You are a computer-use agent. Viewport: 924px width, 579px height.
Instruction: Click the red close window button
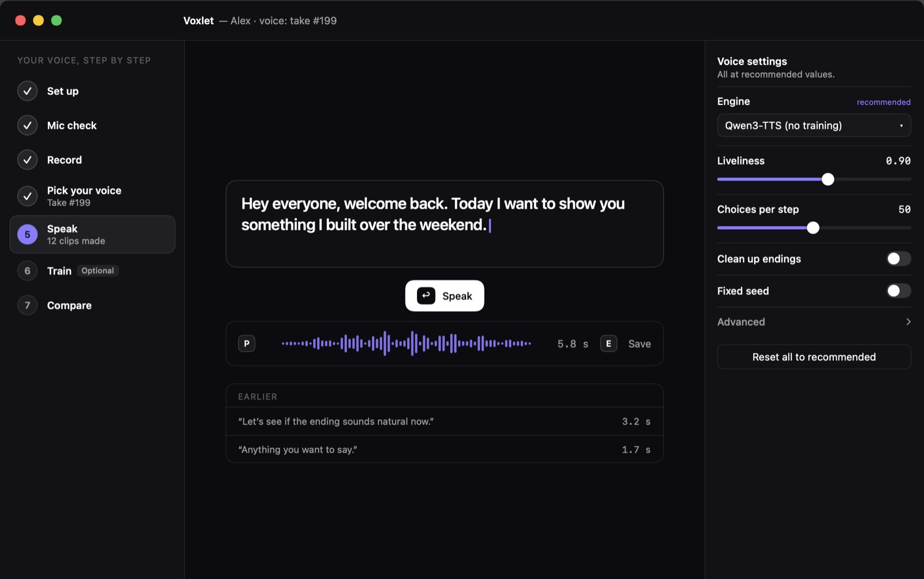click(20, 20)
